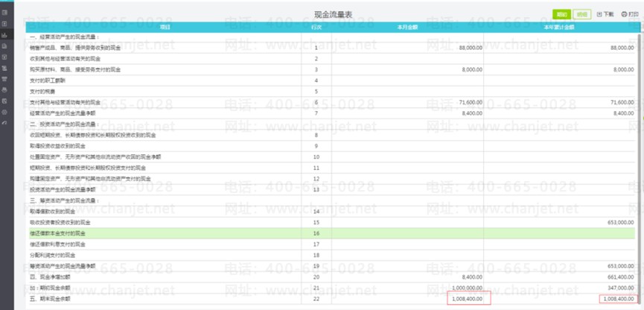Select row 支付其他与经营活动有关的现金

(x=331, y=102)
